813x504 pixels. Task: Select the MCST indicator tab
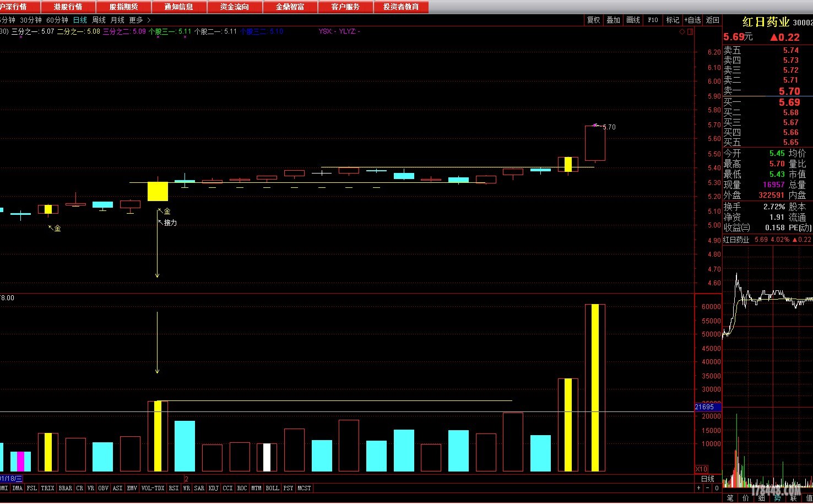point(304,488)
